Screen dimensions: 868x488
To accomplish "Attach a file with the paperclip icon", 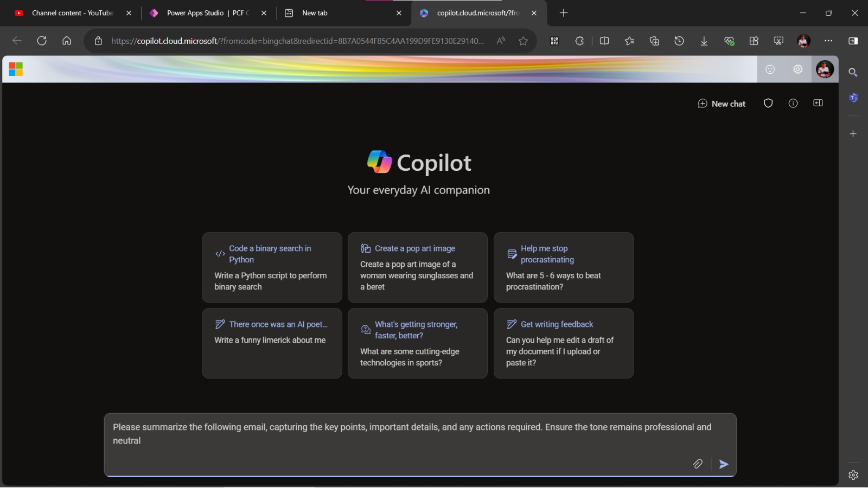I will (698, 464).
